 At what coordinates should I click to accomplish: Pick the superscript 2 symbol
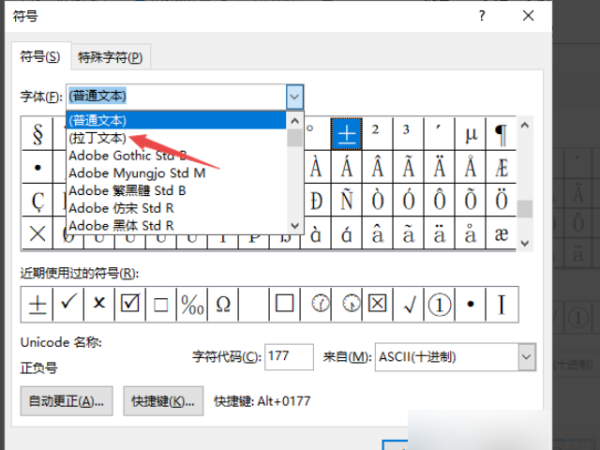click(x=377, y=134)
